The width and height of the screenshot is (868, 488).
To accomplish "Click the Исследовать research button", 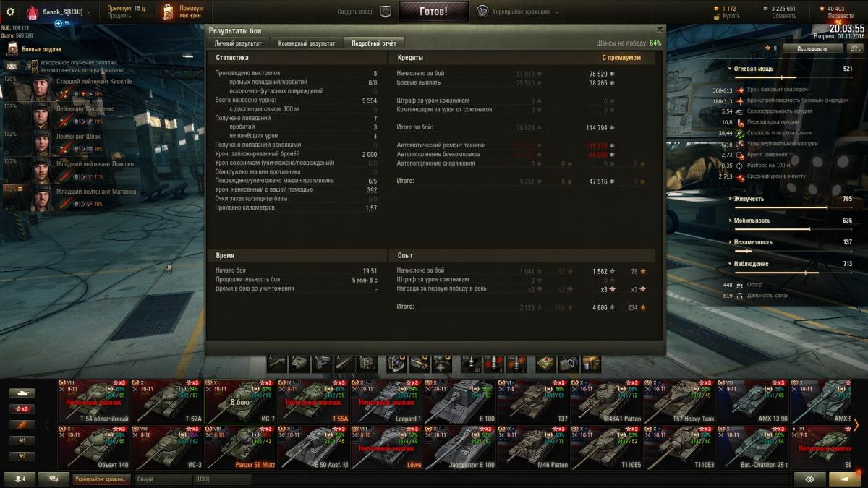I will point(812,48).
